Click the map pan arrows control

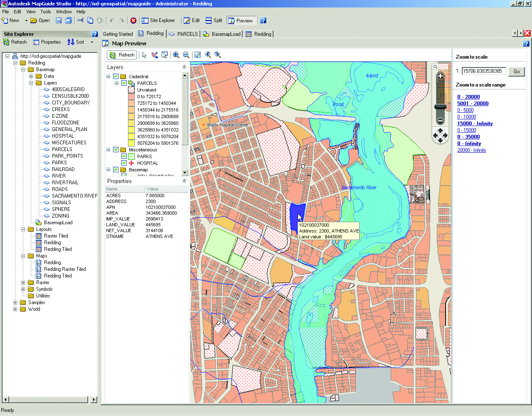coord(441,136)
